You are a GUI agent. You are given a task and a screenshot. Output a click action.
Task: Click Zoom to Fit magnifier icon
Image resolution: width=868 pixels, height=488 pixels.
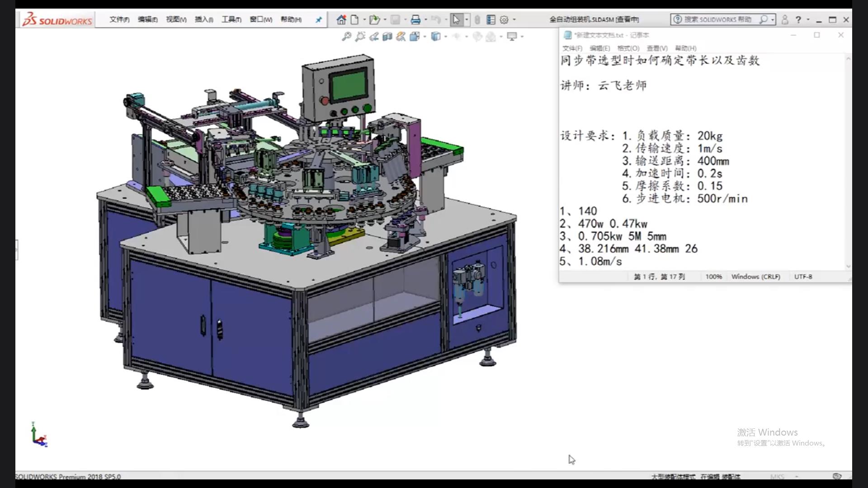click(x=346, y=37)
